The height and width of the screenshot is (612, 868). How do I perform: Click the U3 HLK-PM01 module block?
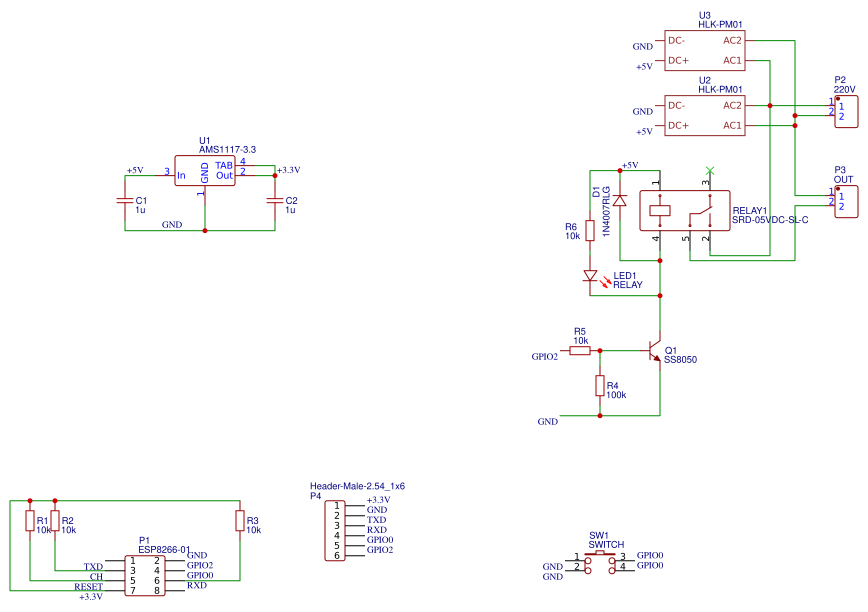point(705,50)
